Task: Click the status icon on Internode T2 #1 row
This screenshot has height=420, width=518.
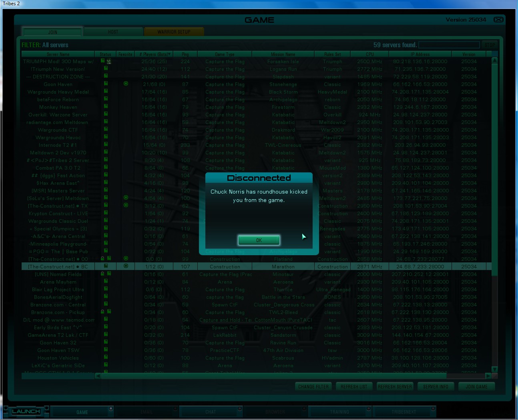Action: click(x=106, y=144)
